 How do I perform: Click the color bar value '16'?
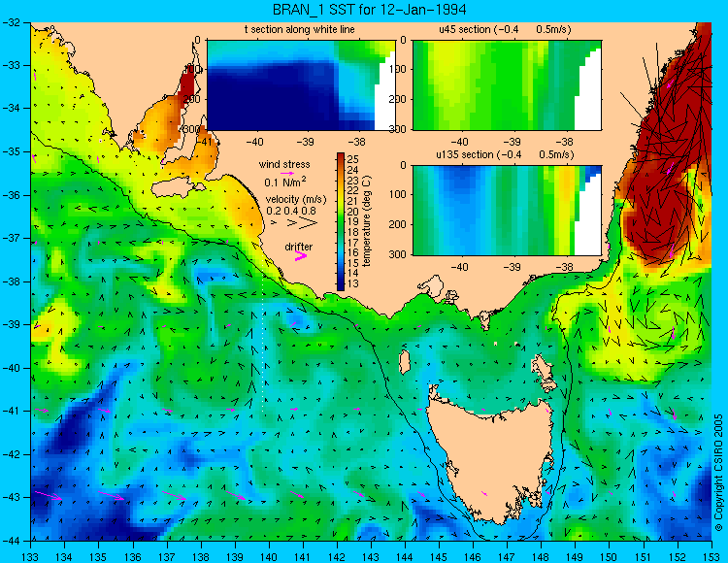pyautogui.click(x=353, y=252)
